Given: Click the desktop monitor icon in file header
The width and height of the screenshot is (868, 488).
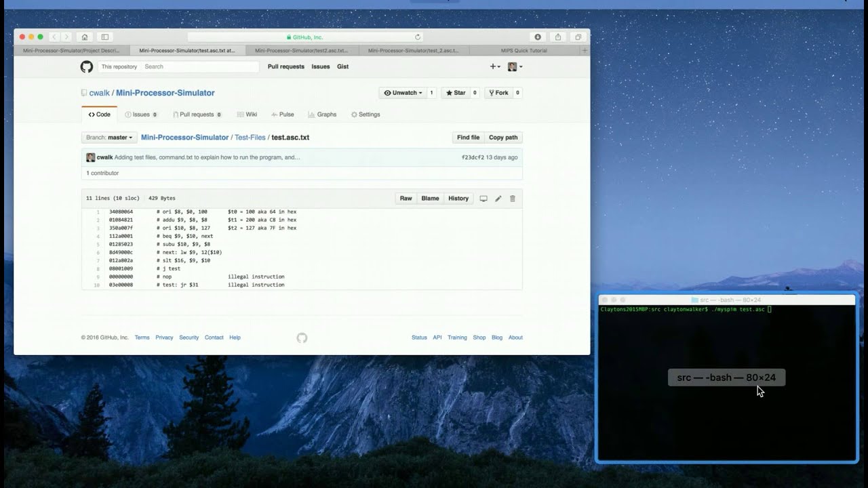Looking at the screenshot, I should click(x=484, y=199).
